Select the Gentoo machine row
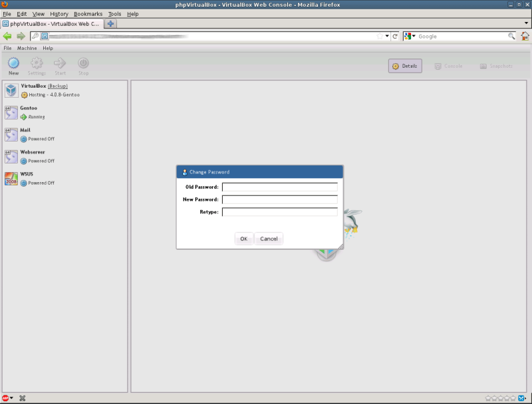The width and height of the screenshot is (532, 404). tap(65, 112)
